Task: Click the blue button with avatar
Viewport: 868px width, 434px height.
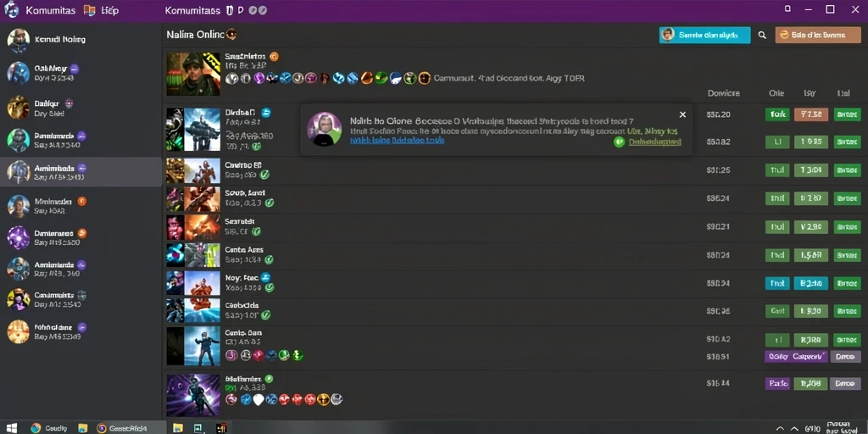Action: tap(704, 35)
